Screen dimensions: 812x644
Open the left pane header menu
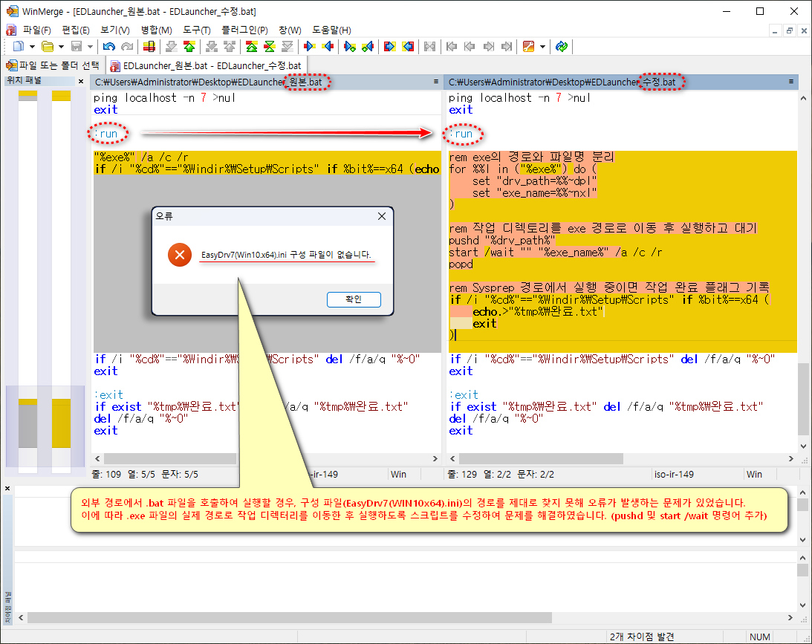click(435, 81)
